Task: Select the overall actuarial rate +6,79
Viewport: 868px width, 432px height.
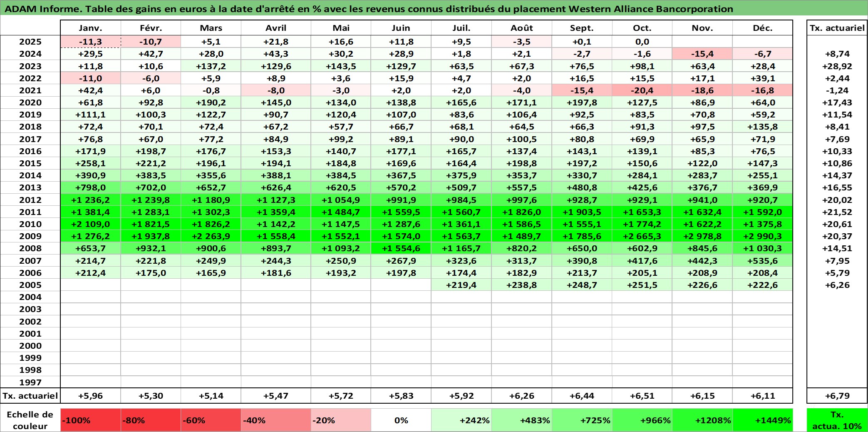Action: click(837, 396)
